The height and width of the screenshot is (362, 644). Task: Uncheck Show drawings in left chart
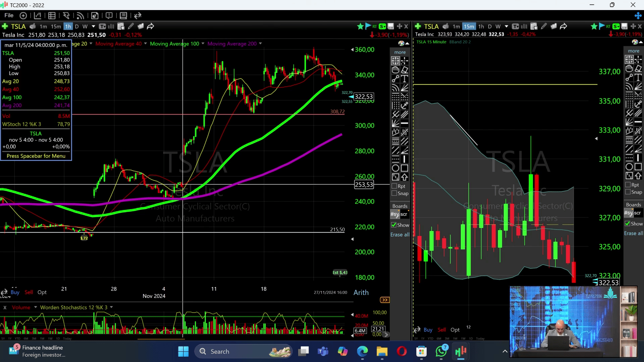394,225
